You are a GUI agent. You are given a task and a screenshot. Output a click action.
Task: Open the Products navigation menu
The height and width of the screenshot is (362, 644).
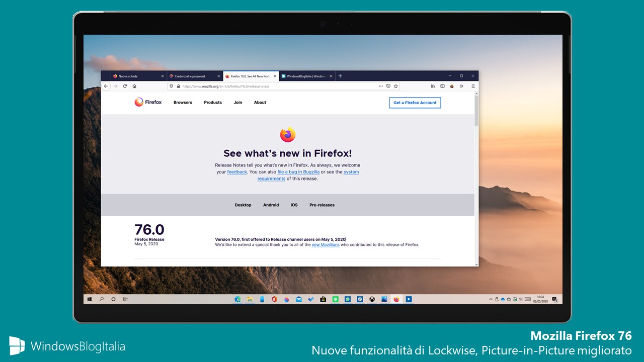[213, 103]
